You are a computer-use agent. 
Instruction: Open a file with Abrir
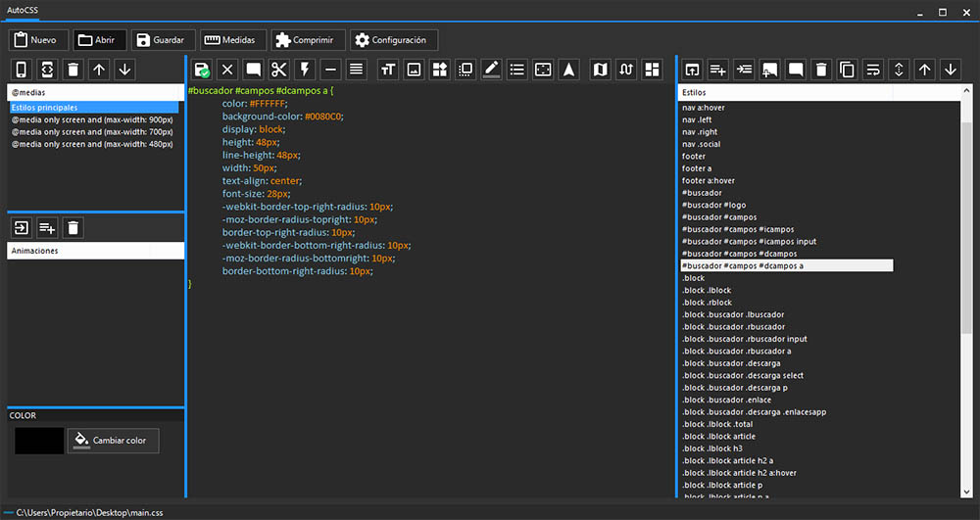click(x=100, y=40)
